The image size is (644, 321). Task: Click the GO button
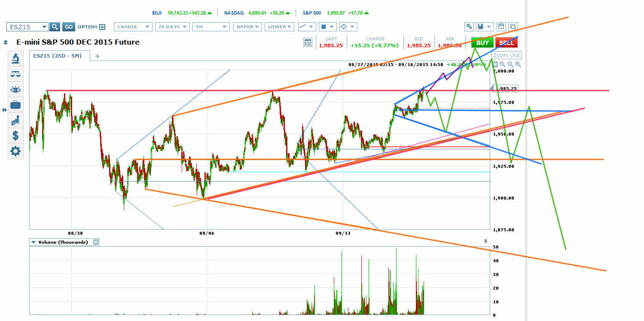69,27
